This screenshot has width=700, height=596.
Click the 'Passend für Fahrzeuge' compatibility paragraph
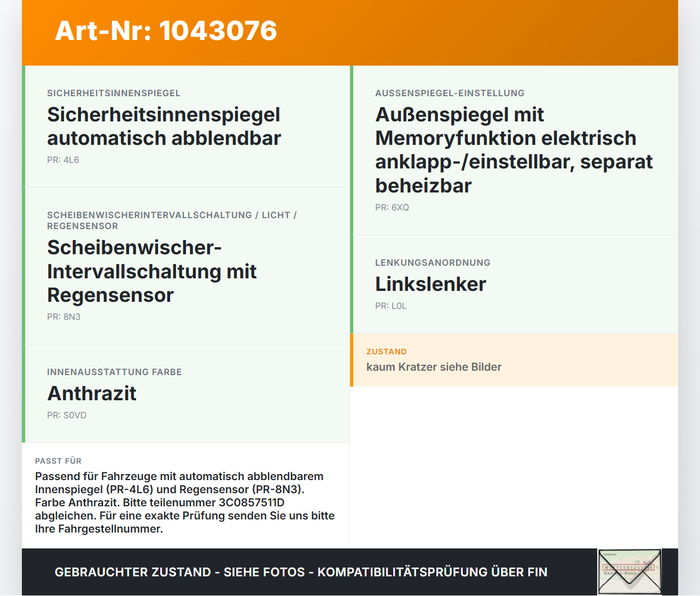point(185,502)
